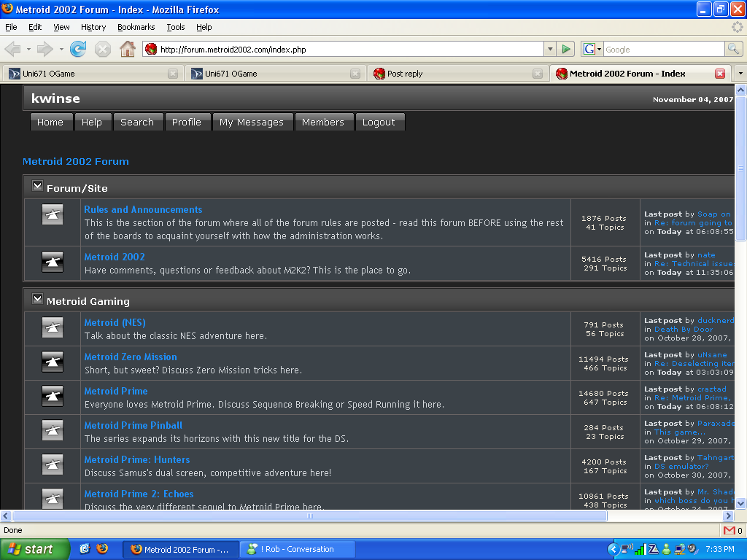Collapse the Metroid Gaming category checkbox
Screen dimensions: 747x560
click(37, 300)
